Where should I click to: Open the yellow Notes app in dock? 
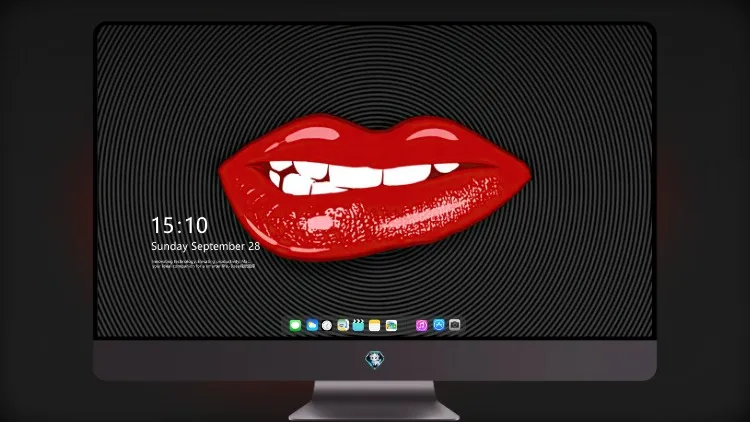(375, 325)
